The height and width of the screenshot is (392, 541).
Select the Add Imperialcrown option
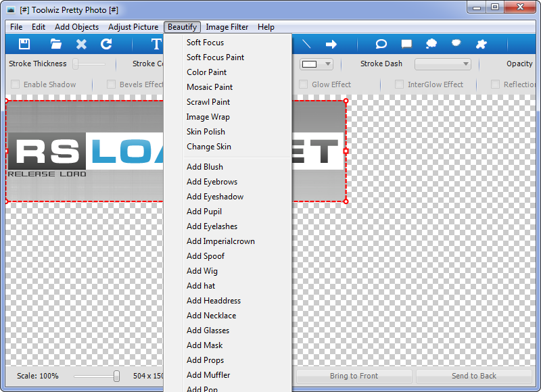point(228,241)
